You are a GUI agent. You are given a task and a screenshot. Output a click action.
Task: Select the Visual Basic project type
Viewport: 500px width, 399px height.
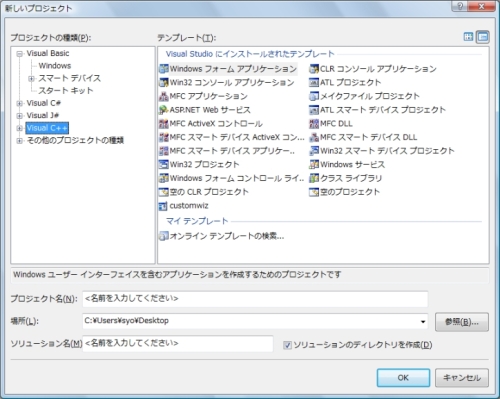point(48,53)
